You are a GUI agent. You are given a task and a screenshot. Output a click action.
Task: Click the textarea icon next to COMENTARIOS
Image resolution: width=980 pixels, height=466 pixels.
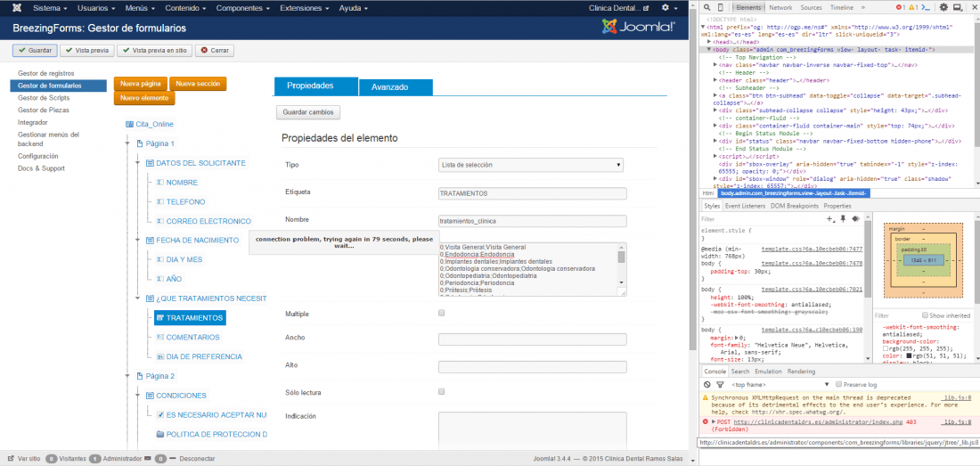pos(160,338)
